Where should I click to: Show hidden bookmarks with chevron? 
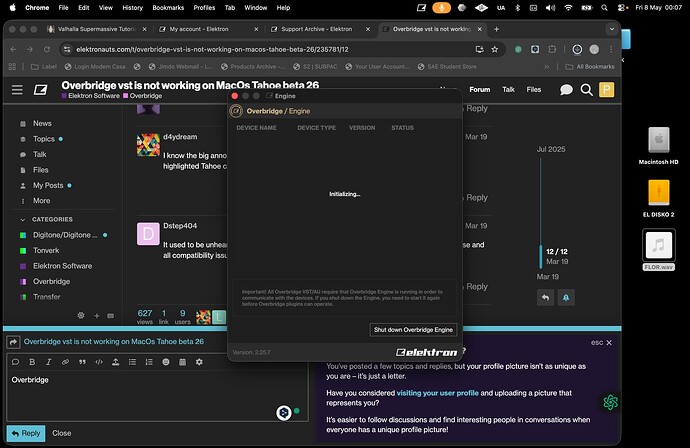pos(547,66)
